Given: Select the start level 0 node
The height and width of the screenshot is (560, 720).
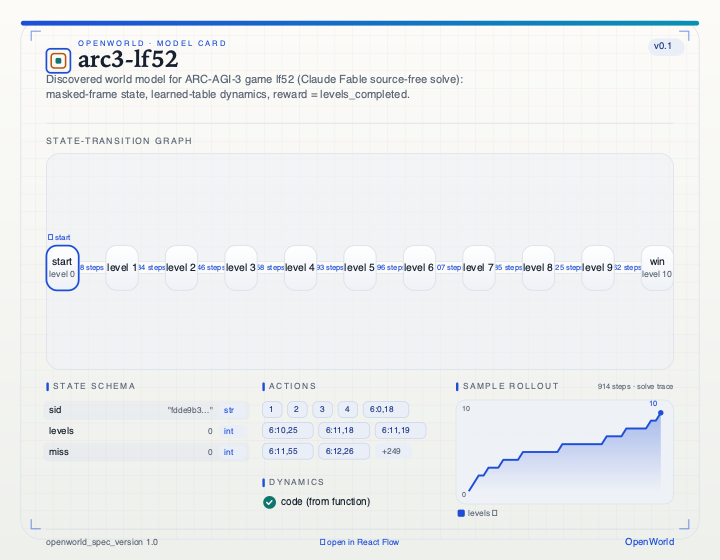Looking at the screenshot, I should point(62,268).
